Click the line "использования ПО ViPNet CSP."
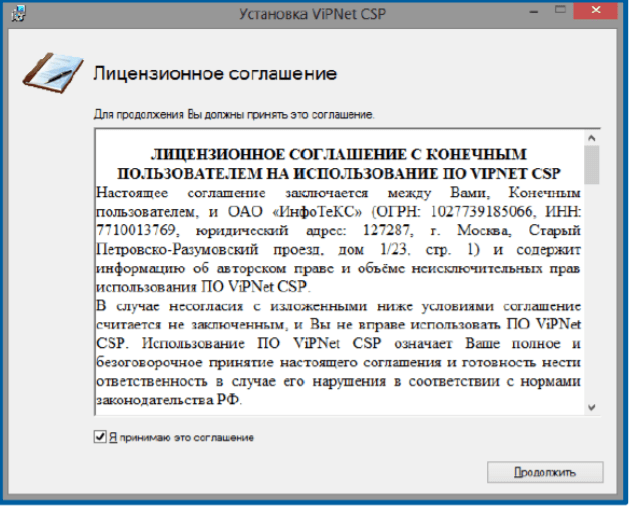The width and height of the screenshot is (630, 508). click(x=203, y=287)
